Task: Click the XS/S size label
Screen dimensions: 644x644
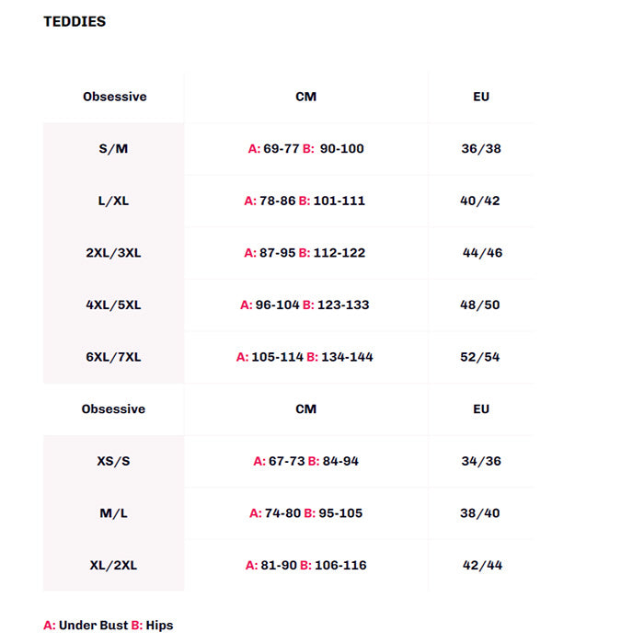Action: tap(113, 461)
